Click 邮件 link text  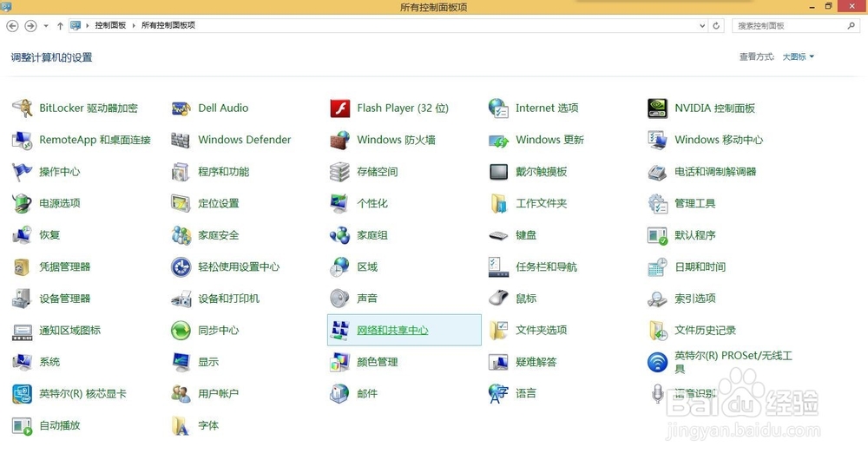pos(367,393)
